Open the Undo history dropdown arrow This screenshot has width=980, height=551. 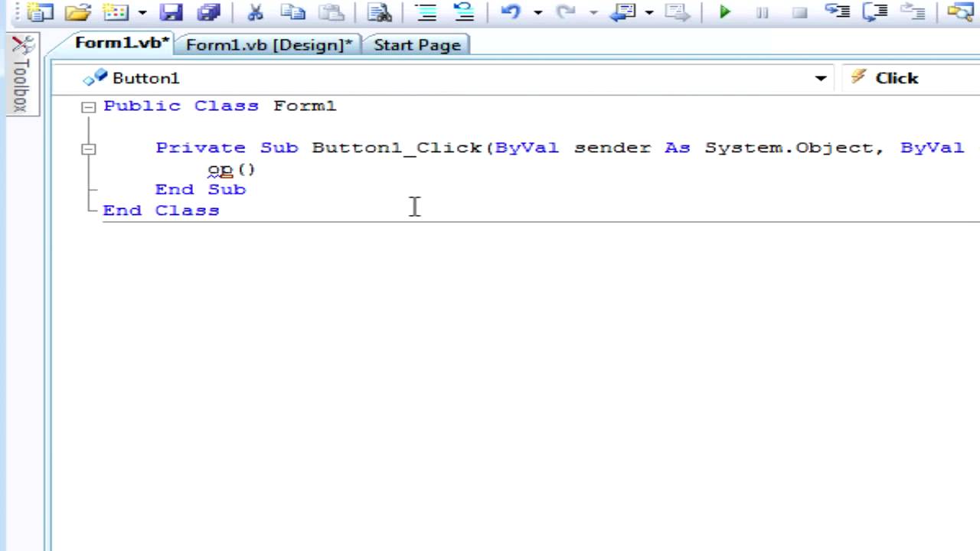537,12
